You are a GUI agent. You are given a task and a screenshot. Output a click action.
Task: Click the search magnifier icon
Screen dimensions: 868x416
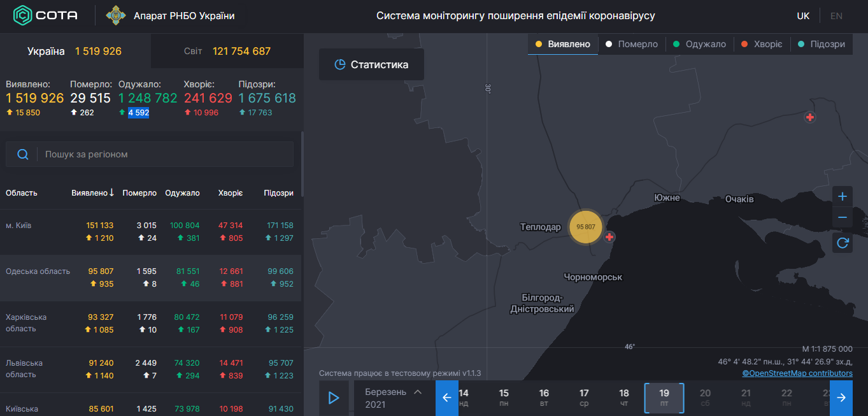(x=23, y=154)
